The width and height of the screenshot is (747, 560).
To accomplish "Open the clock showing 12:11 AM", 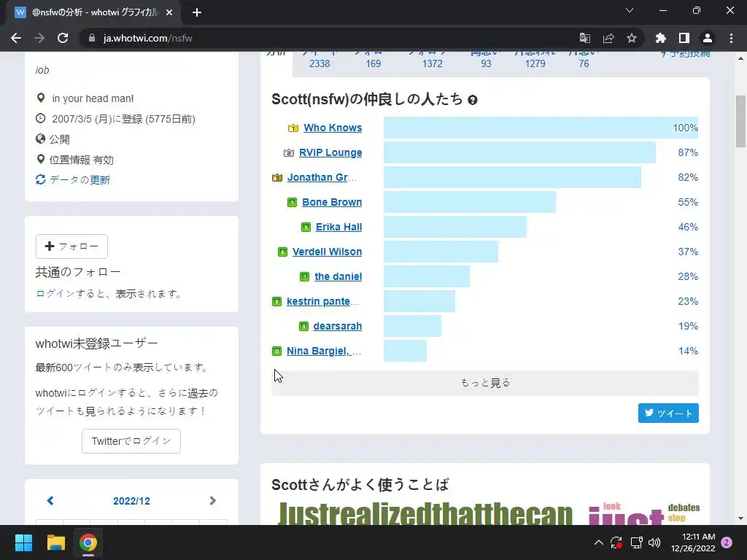I will pyautogui.click(x=693, y=542).
